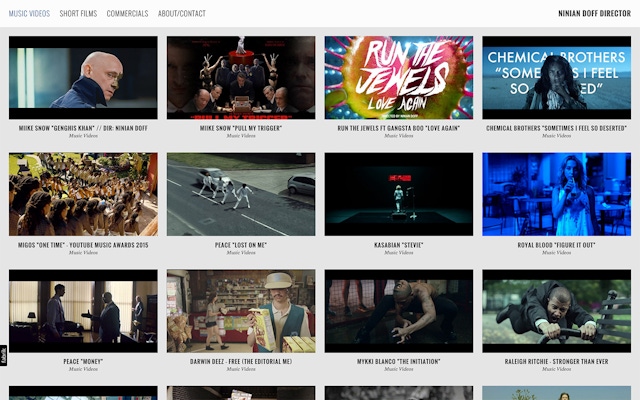
Task: Click the Migos "One Time" thumbnail
Action: (x=83, y=194)
